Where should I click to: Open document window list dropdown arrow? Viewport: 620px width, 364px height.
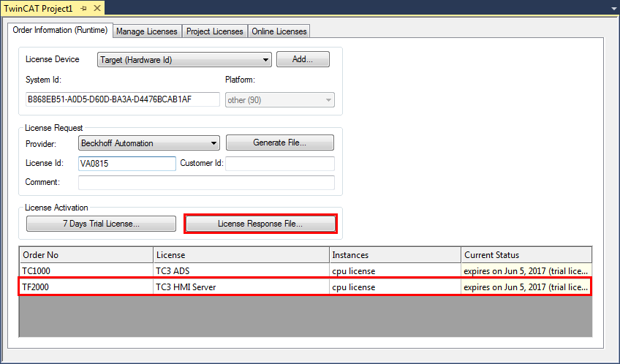point(613,9)
